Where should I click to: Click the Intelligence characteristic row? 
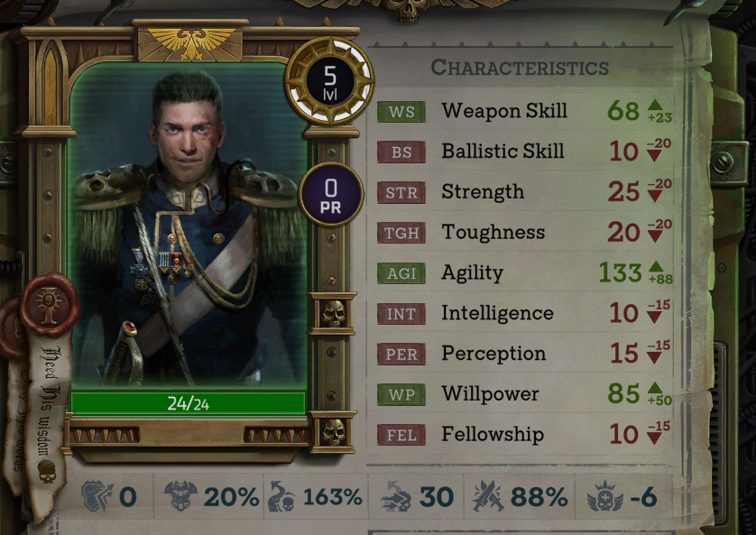[523, 313]
